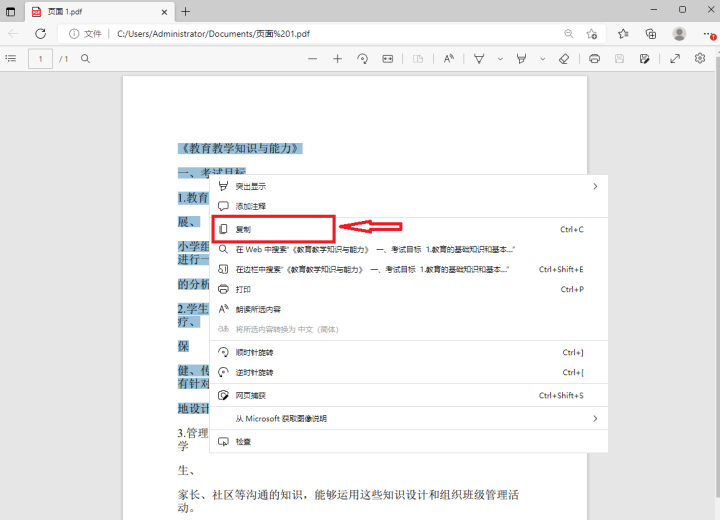Expand Highlight color options dropdown
This screenshot has width=720, height=520.
[x=542, y=59]
